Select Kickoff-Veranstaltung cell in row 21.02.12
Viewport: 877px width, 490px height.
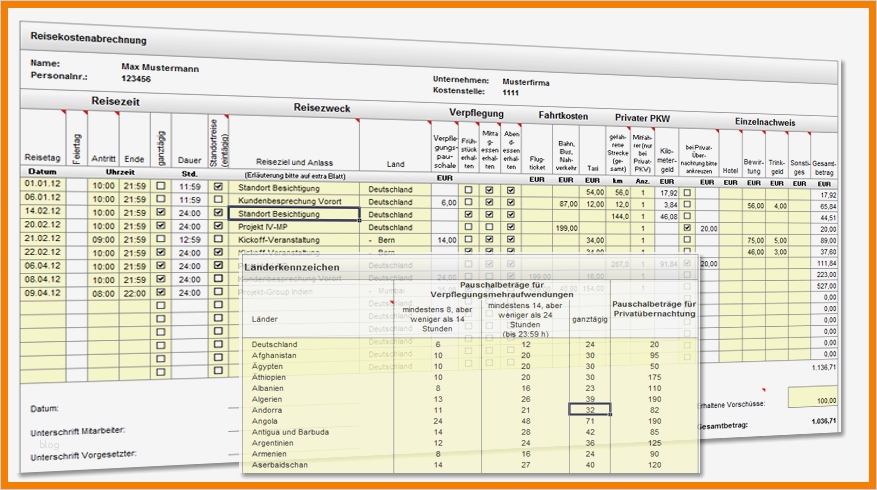294,239
